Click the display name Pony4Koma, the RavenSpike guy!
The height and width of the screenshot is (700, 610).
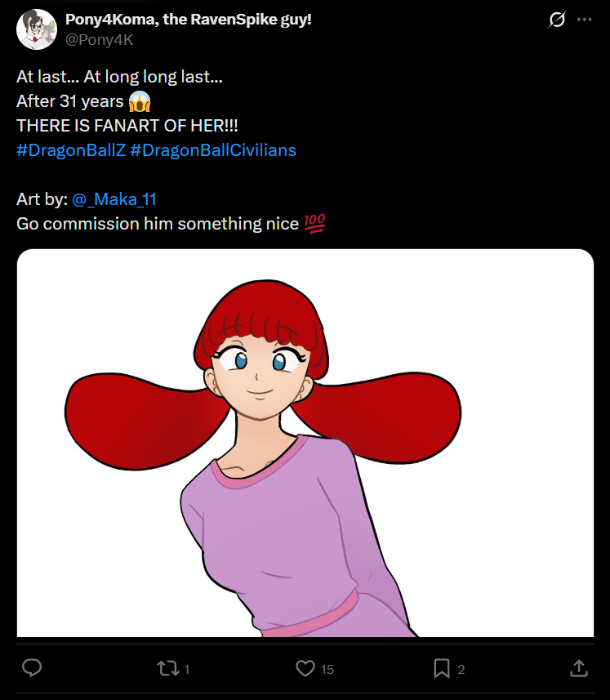click(x=188, y=20)
